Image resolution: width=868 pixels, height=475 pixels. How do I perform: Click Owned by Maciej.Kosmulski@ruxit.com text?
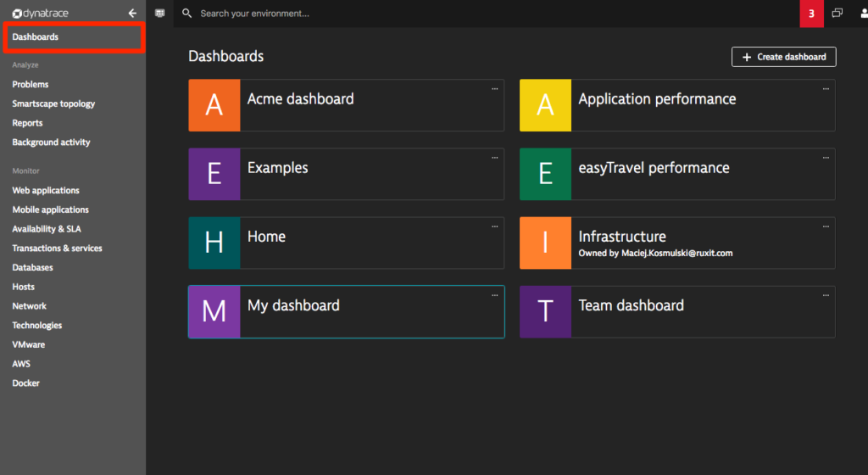pos(655,253)
